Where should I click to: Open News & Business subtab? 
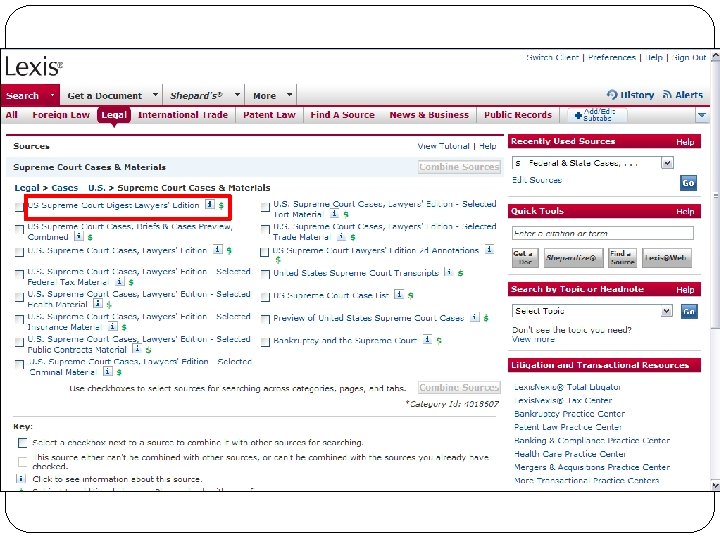coord(429,115)
